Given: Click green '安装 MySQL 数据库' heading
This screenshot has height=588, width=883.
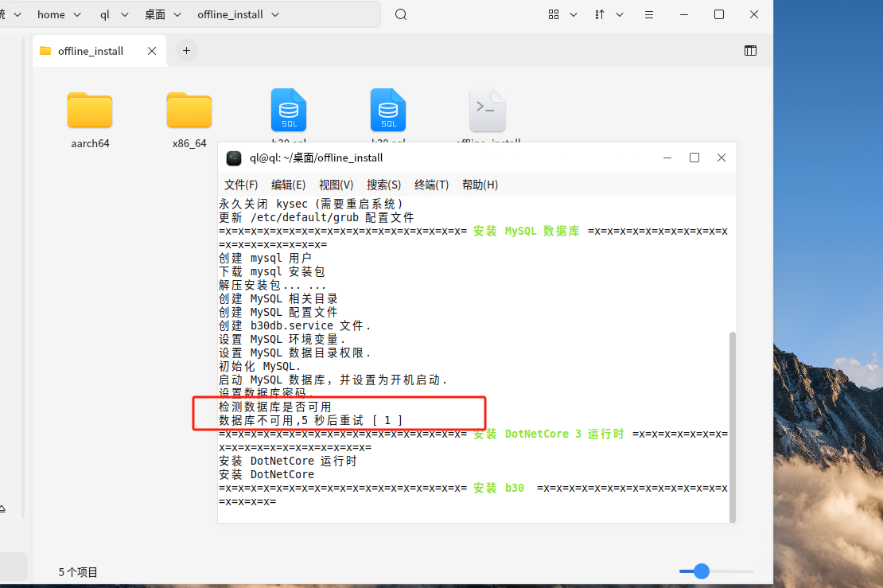Looking at the screenshot, I should (x=526, y=231).
